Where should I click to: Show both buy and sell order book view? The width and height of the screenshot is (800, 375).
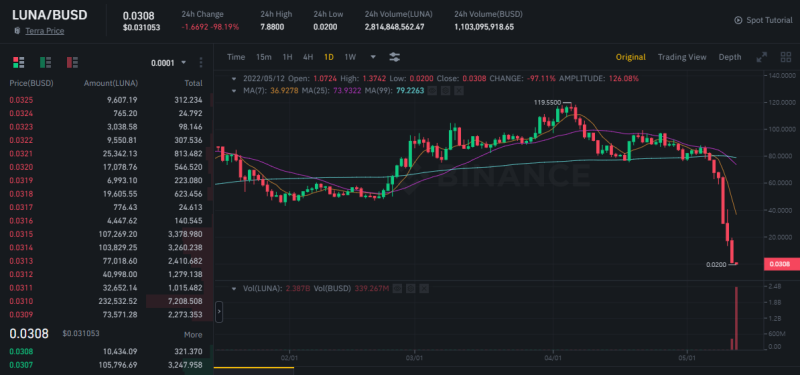pyautogui.click(x=18, y=63)
